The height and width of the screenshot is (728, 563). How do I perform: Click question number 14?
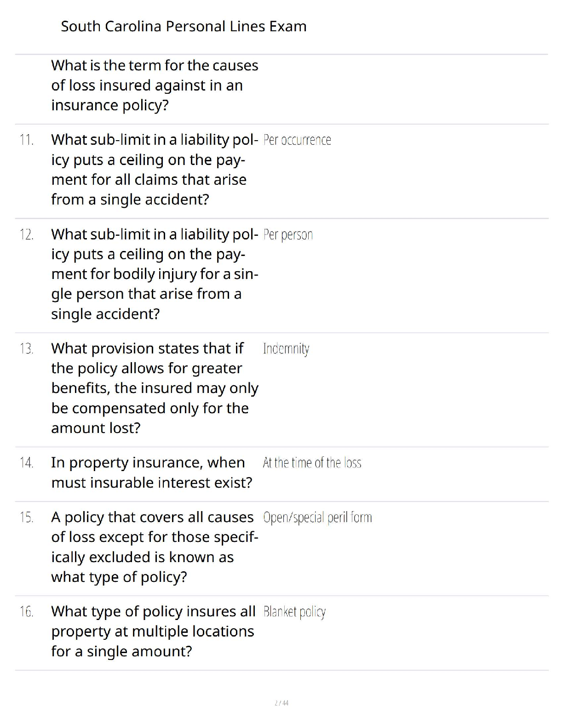[27, 463]
